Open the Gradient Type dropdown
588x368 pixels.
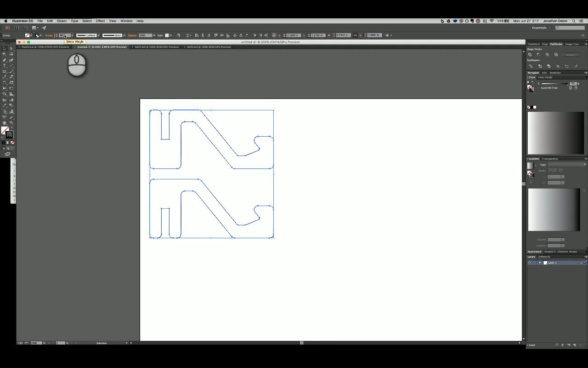pyautogui.click(x=567, y=165)
